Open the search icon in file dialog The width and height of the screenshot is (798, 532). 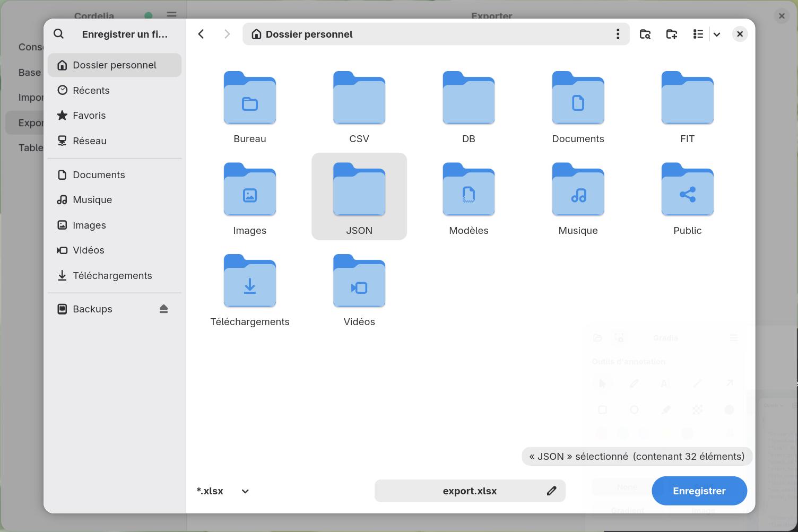(x=59, y=34)
